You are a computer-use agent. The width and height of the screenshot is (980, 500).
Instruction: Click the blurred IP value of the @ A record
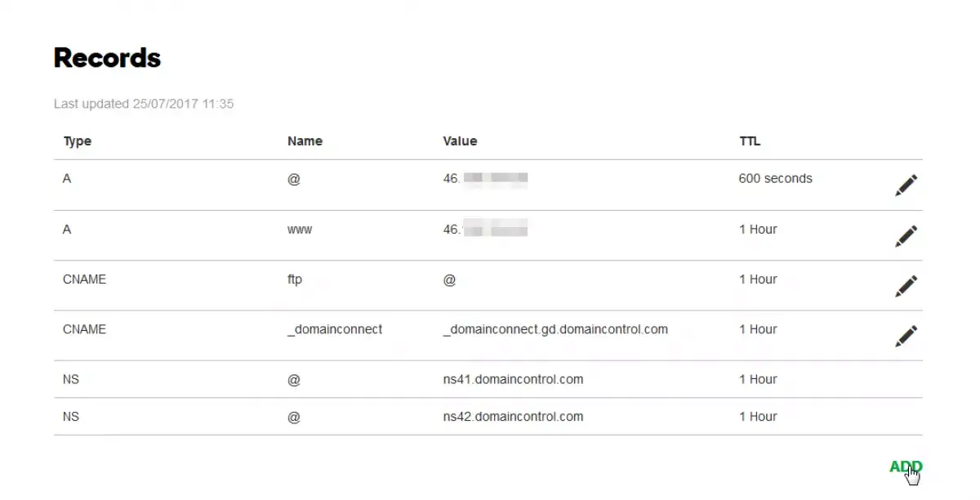coord(485,178)
